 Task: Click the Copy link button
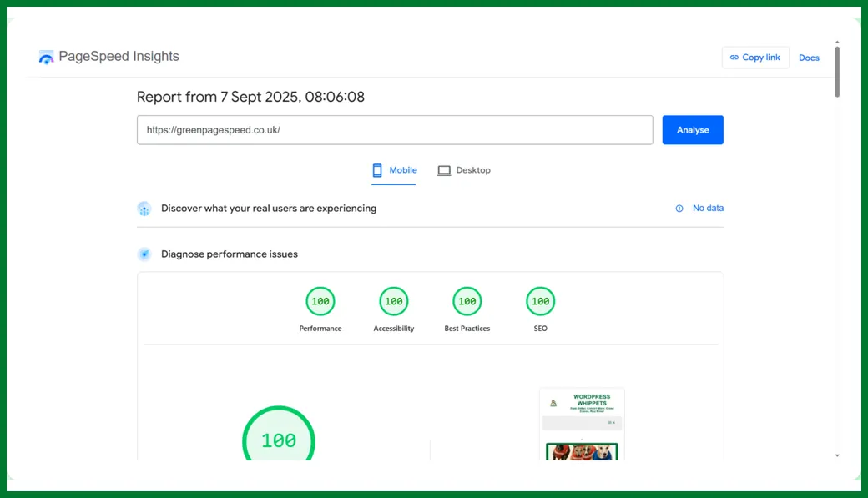(x=755, y=58)
